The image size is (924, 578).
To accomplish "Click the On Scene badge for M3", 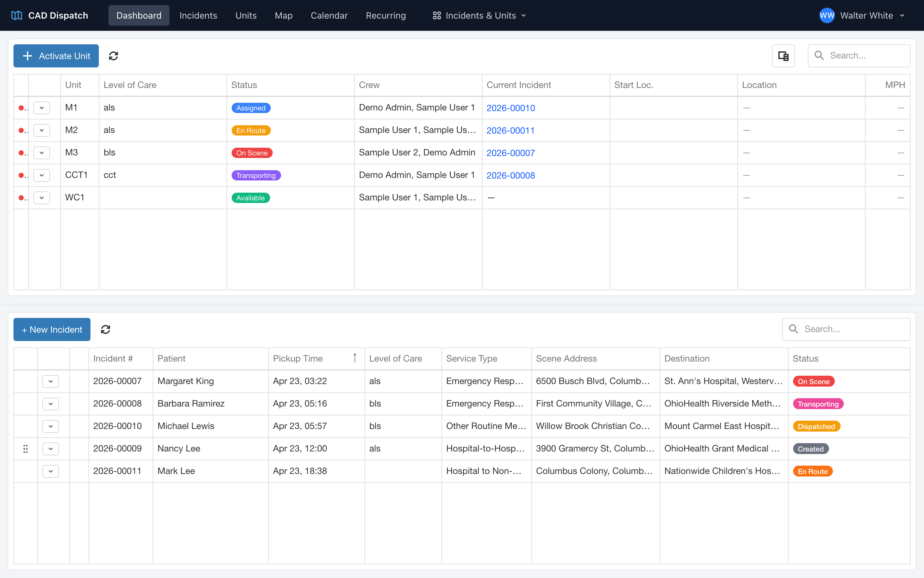I will (x=252, y=153).
